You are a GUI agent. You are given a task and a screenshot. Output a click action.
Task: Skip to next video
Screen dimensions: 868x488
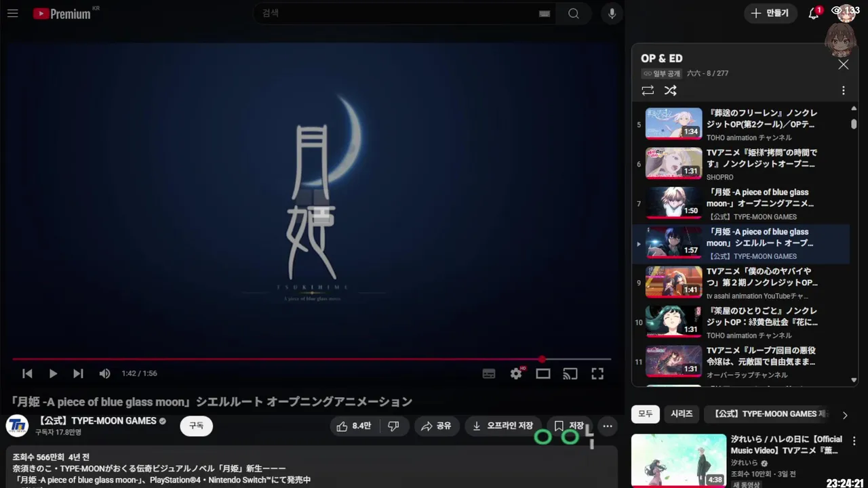(x=79, y=373)
